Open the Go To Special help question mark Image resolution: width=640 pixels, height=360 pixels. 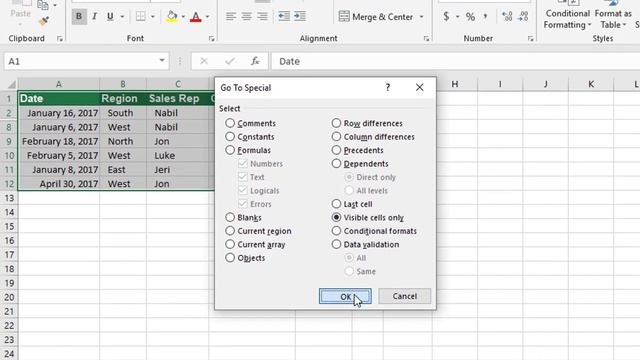tap(388, 87)
